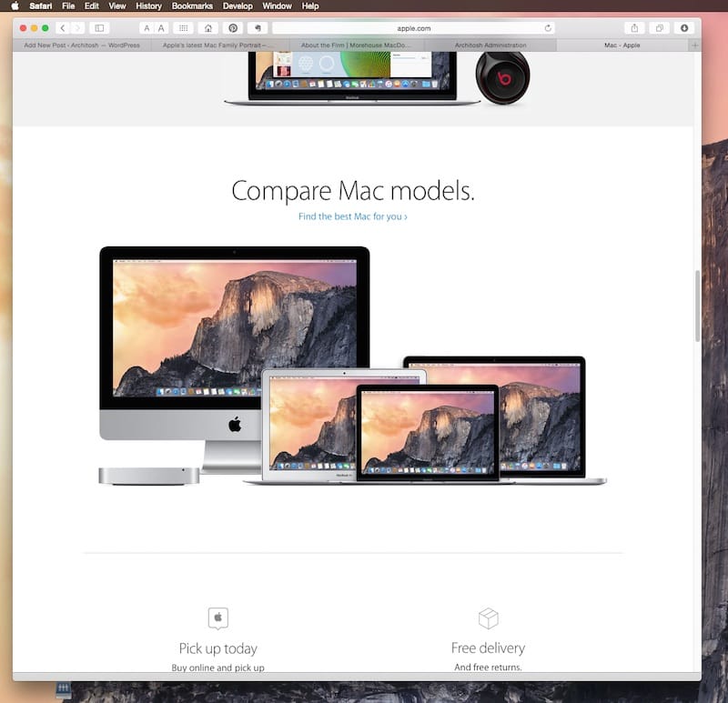Switch to Add New Post Architosh tab
The height and width of the screenshot is (703, 728).
point(82,45)
